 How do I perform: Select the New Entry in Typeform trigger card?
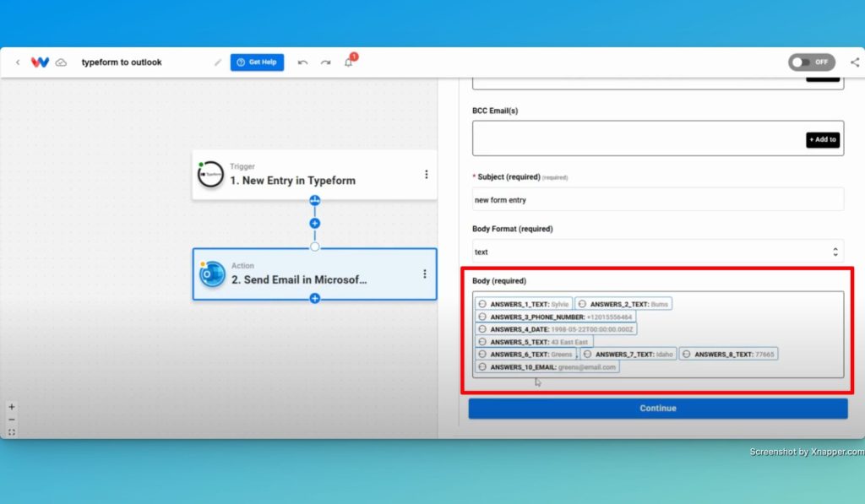click(314, 174)
